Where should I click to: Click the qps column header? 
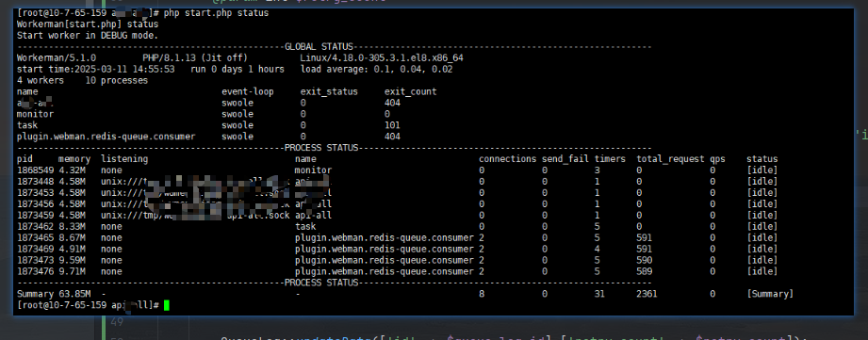(x=718, y=159)
